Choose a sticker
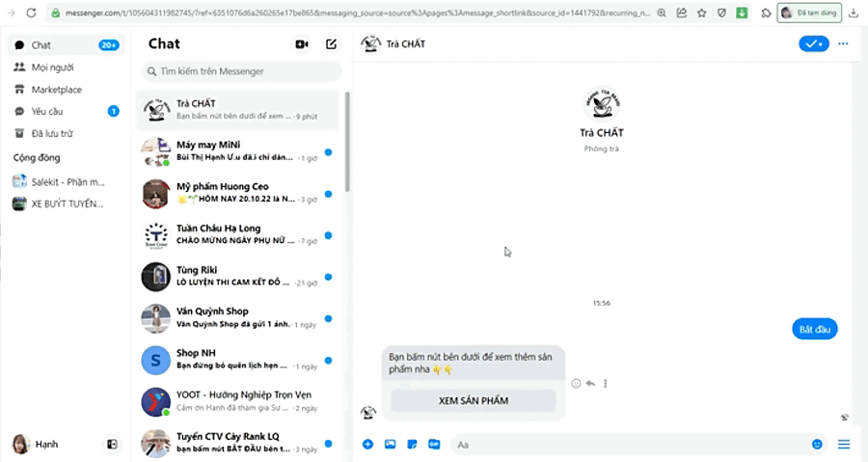The image size is (868, 462). pos(412,445)
